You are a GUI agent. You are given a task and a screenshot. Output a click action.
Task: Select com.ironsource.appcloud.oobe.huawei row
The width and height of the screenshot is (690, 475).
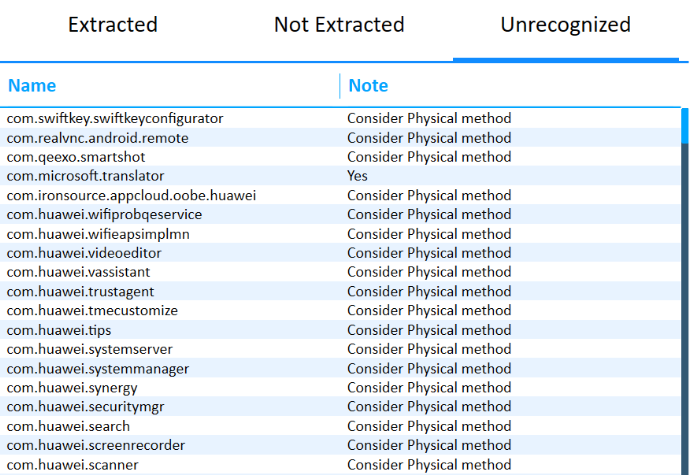coord(131,195)
